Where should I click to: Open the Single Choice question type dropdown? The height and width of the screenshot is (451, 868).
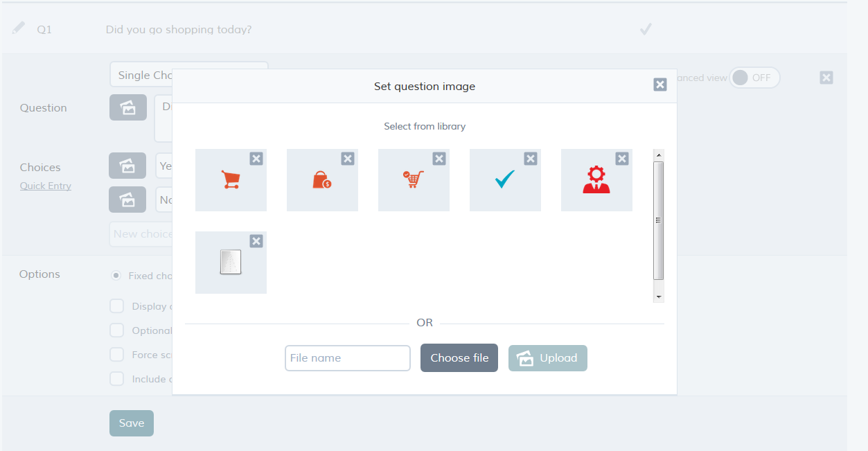(x=188, y=75)
